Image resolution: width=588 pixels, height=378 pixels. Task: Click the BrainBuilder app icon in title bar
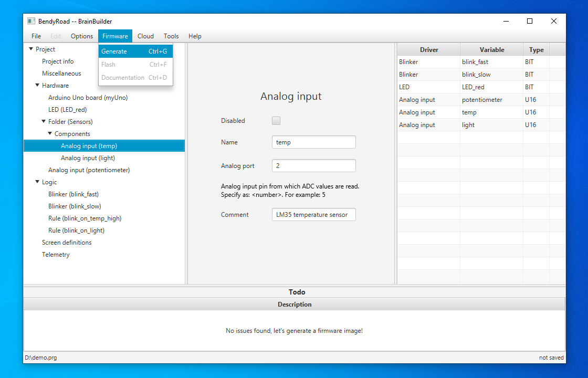coord(31,22)
